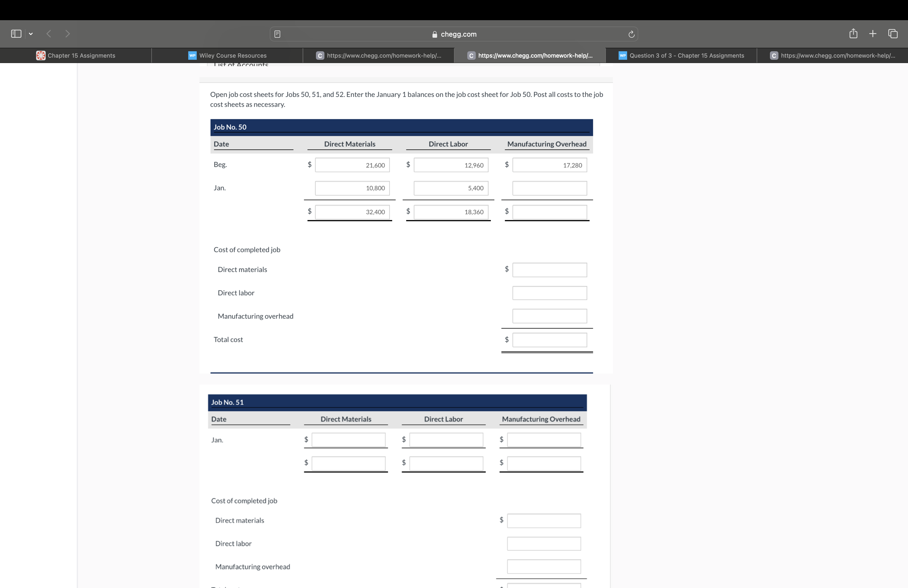Show the tab overview icon
908x588 pixels.
tap(893, 34)
